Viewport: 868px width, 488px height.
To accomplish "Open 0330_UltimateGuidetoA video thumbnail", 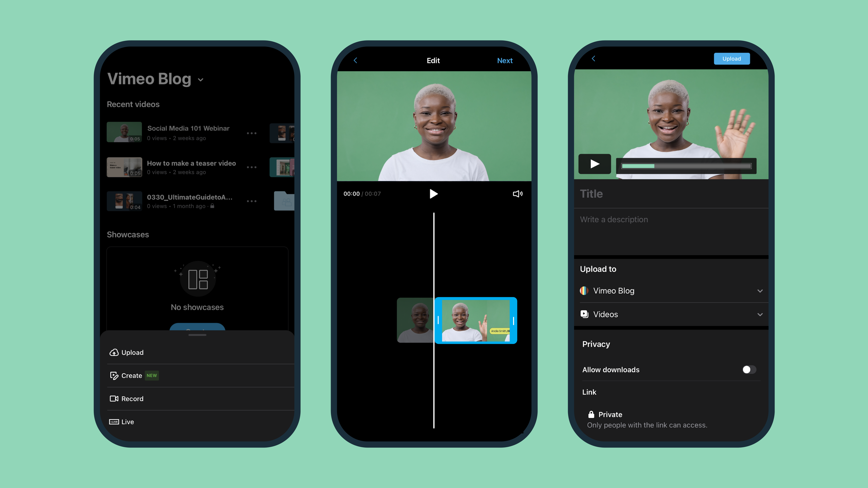I will point(124,201).
